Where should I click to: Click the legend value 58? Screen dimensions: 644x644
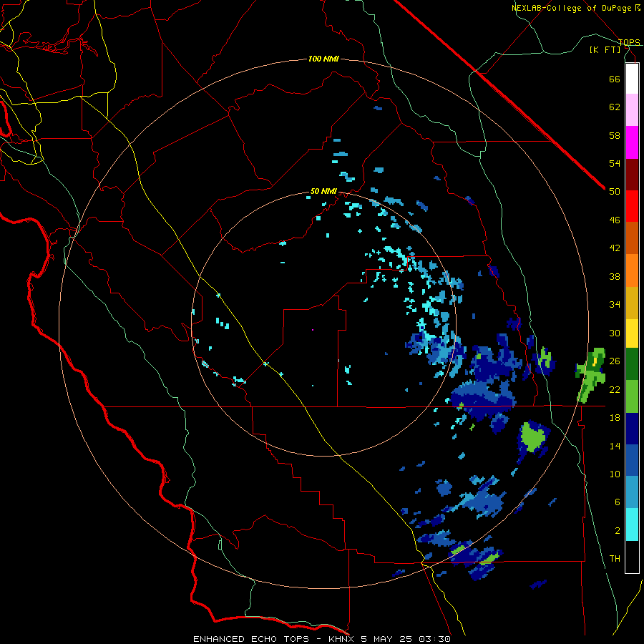tap(615, 135)
